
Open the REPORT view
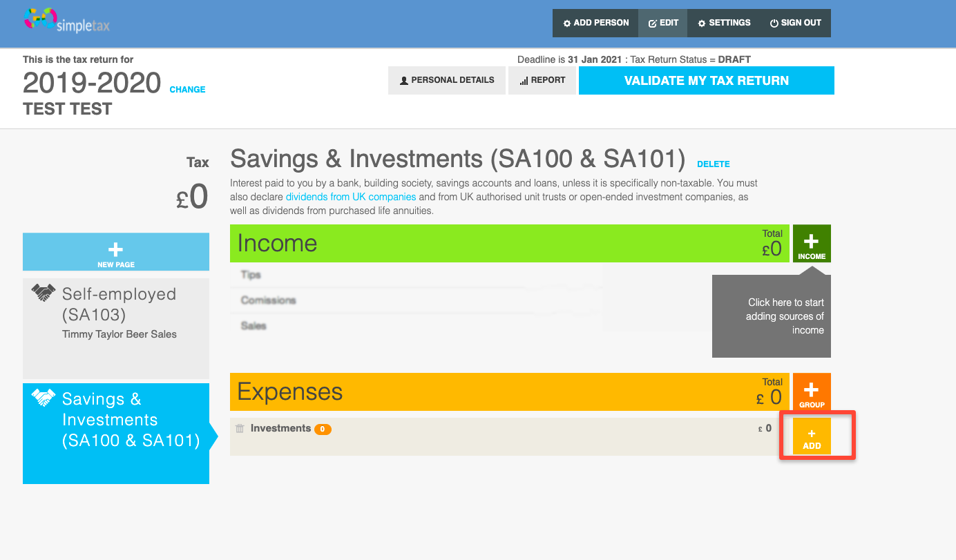(x=542, y=80)
